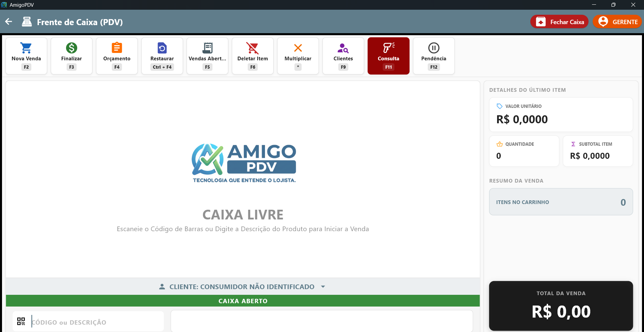Viewport: 644px width, 332px height.
Task: Click the 'CAIXA LIVRE' heading
Action: coord(243,215)
